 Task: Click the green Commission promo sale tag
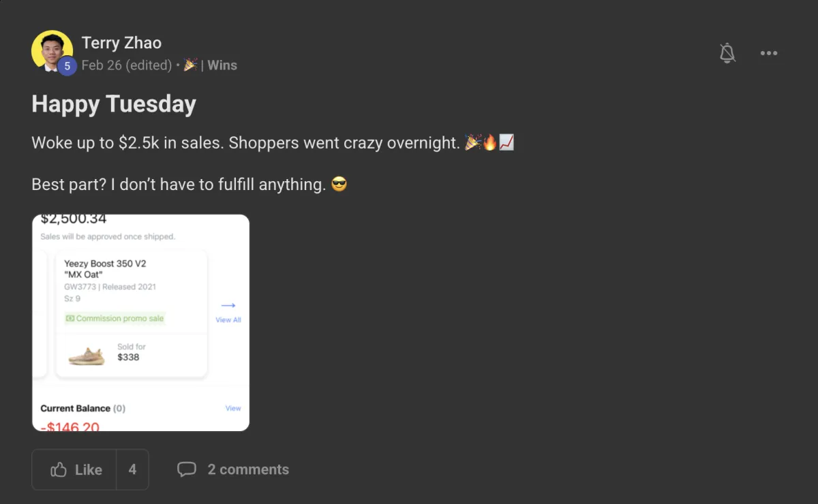115,318
